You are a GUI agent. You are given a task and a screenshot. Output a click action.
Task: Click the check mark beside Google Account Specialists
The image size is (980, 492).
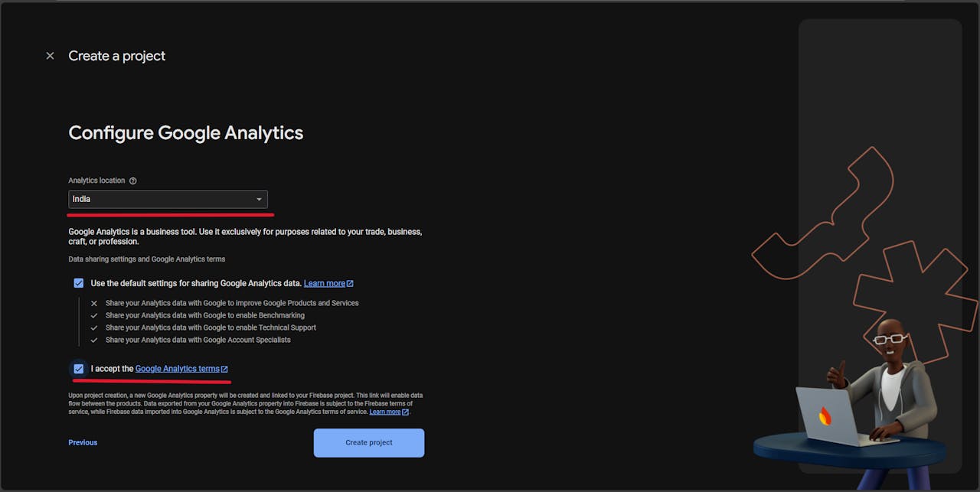tap(93, 340)
